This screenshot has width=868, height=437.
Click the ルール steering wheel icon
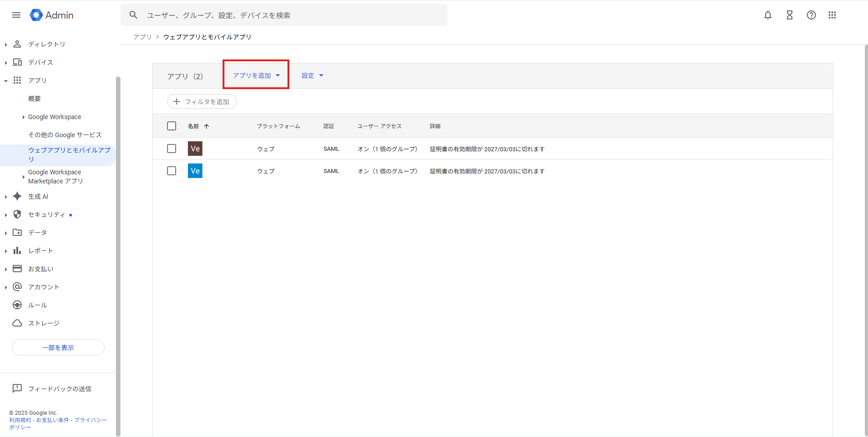coord(17,305)
